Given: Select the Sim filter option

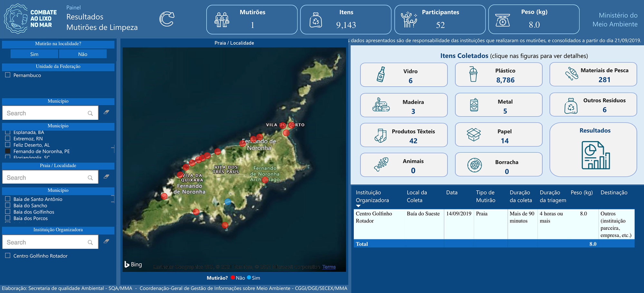Looking at the screenshot, I should coord(34,54).
